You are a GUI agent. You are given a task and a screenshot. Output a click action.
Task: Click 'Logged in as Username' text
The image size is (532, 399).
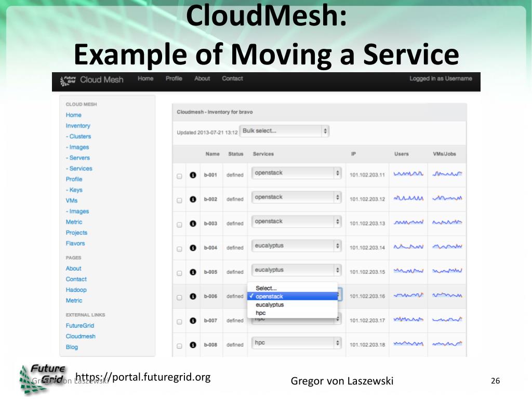(441, 79)
